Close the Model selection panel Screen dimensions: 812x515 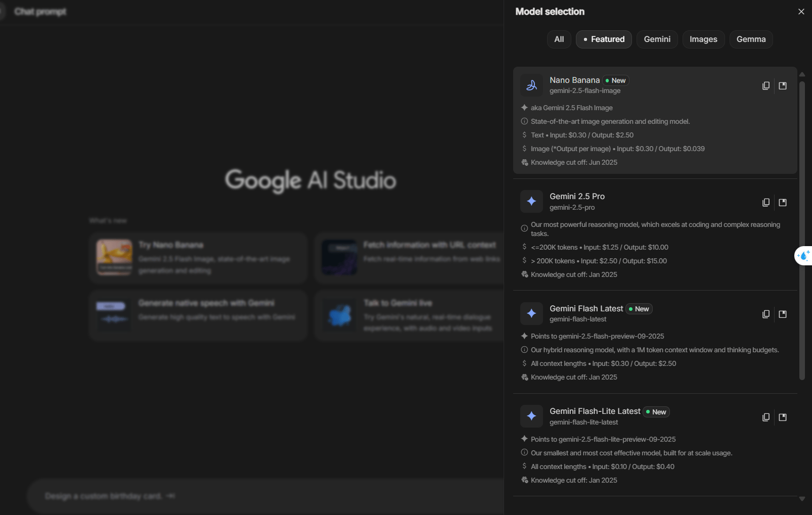click(801, 12)
